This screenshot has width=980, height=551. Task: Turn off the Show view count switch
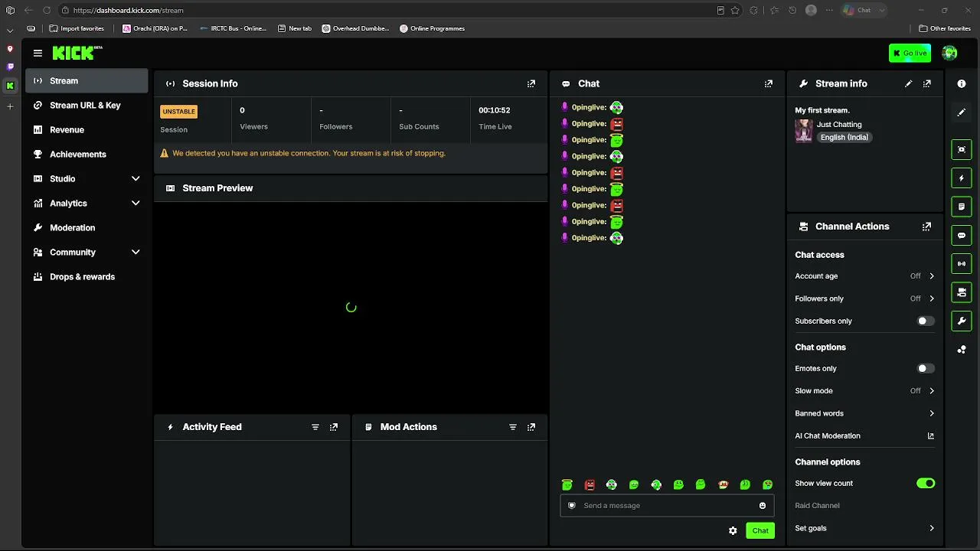(x=926, y=483)
